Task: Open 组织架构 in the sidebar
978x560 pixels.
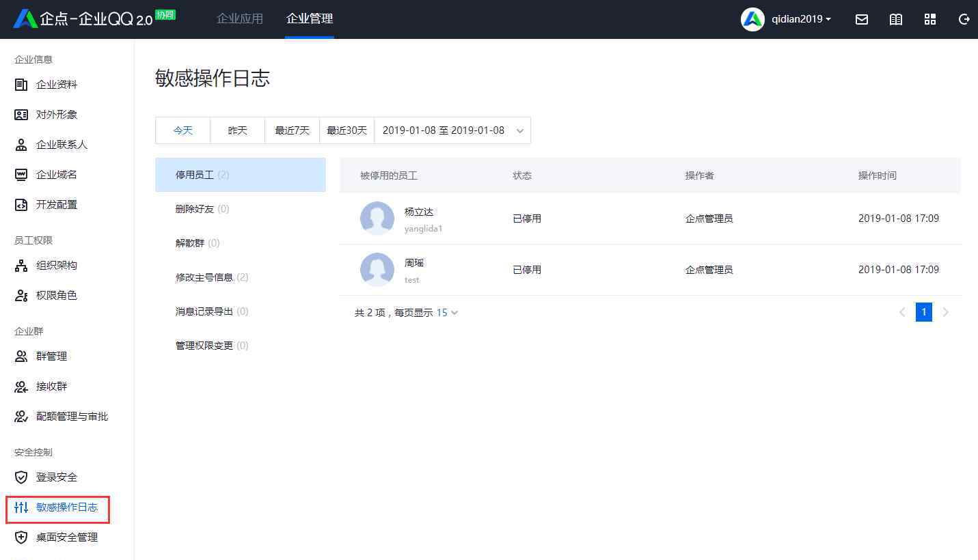Action: point(57,266)
